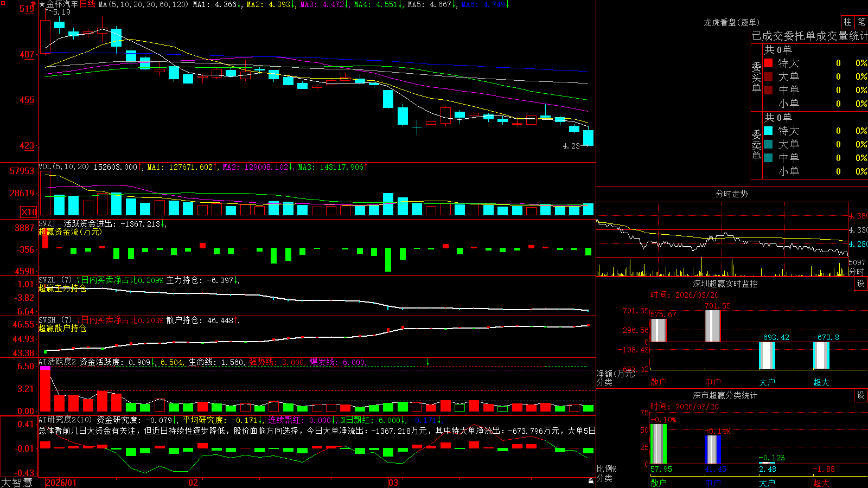Click the 深圳超赢实时监控 panel title
This screenshot has height=488, width=868.
coord(725,284)
